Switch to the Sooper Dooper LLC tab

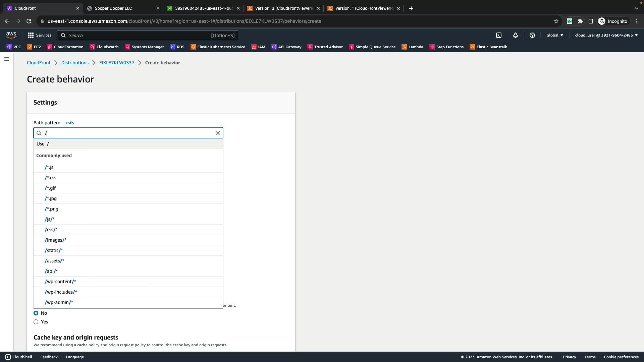point(113,8)
